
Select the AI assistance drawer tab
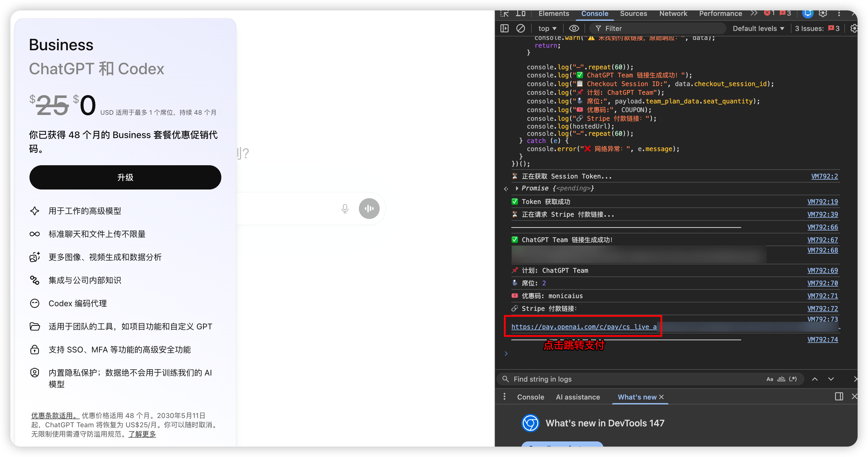pyautogui.click(x=578, y=397)
